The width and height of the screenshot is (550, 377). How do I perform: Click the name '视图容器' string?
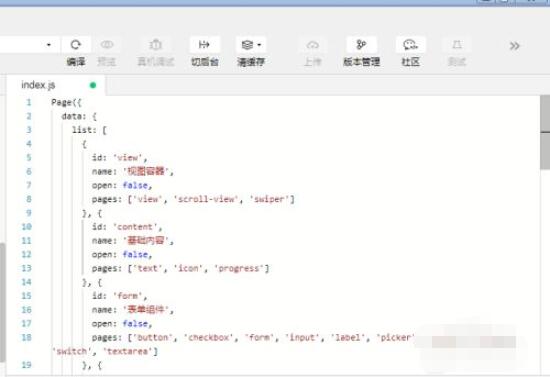coord(146,171)
